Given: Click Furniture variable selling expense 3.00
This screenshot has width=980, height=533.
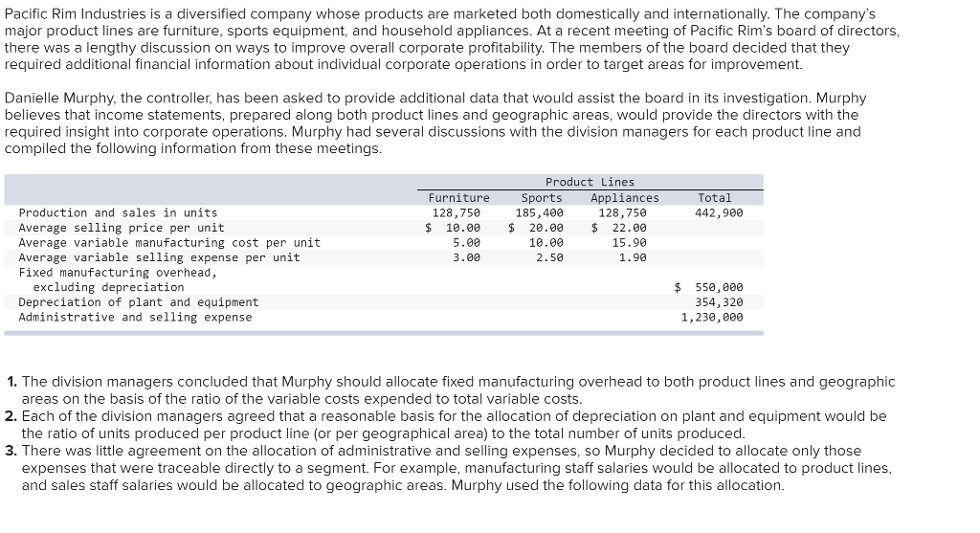Looking at the screenshot, I should point(466,257).
